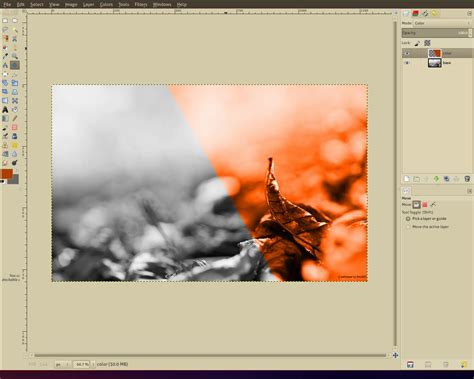
Task: Select the Free Select lasso tool
Action: (5, 30)
